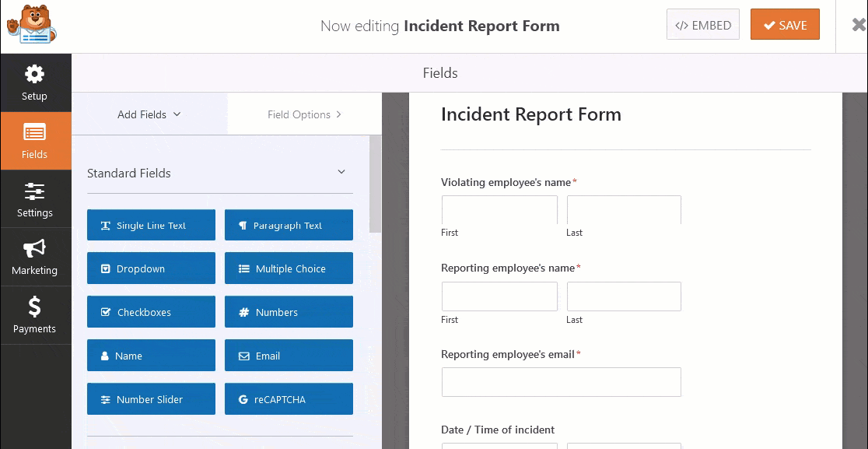868x449 pixels.
Task: Open Marketing megaphone icon
Action: pyautogui.click(x=34, y=249)
